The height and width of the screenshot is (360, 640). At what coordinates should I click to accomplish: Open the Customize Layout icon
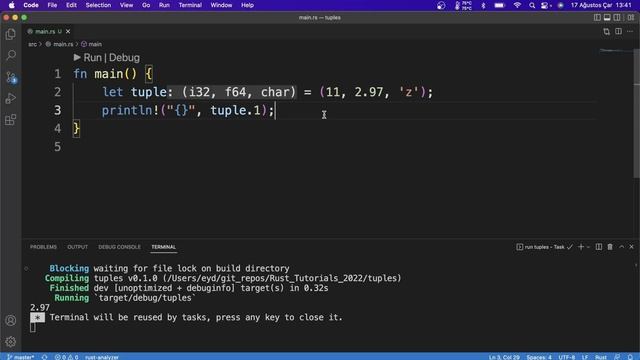pyautogui.click(x=631, y=18)
